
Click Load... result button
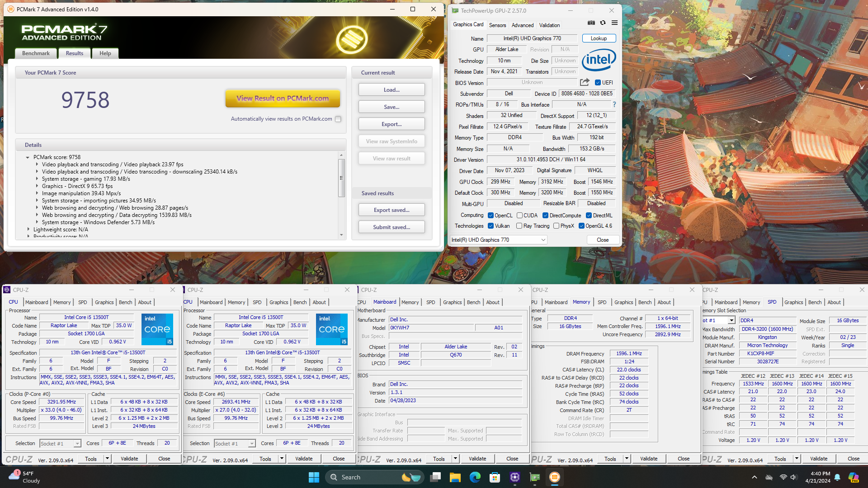pos(392,90)
